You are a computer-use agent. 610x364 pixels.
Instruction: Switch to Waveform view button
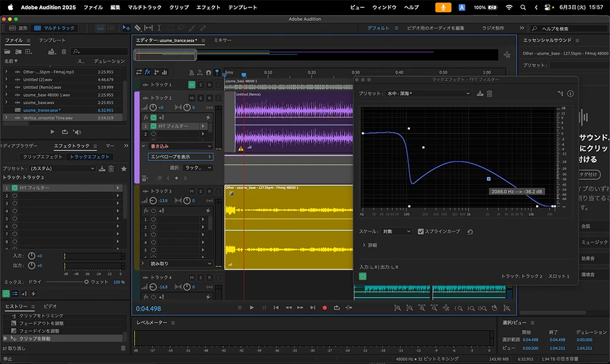(18, 28)
